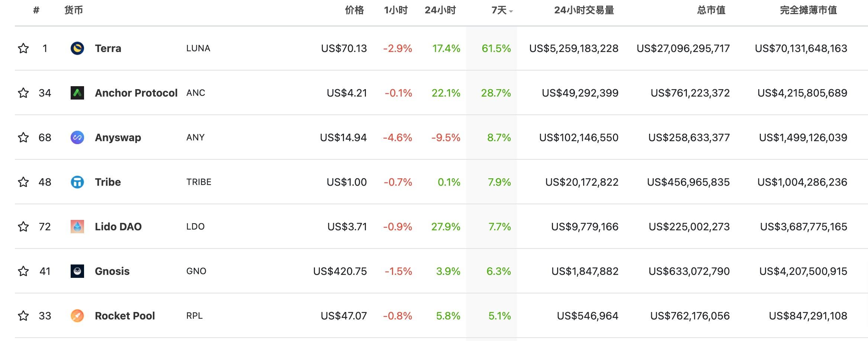This screenshot has width=868, height=341.
Task: Sort by the 总市值 column header
Action: (x=711, y=10)
